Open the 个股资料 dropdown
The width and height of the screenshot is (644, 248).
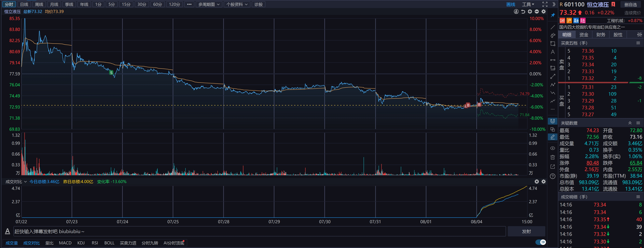tap(237, 4)
